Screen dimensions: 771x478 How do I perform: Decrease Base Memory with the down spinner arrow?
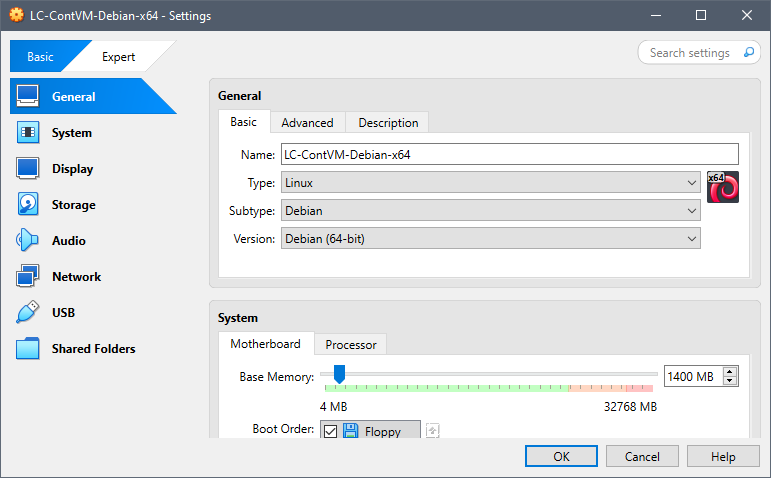730,381
